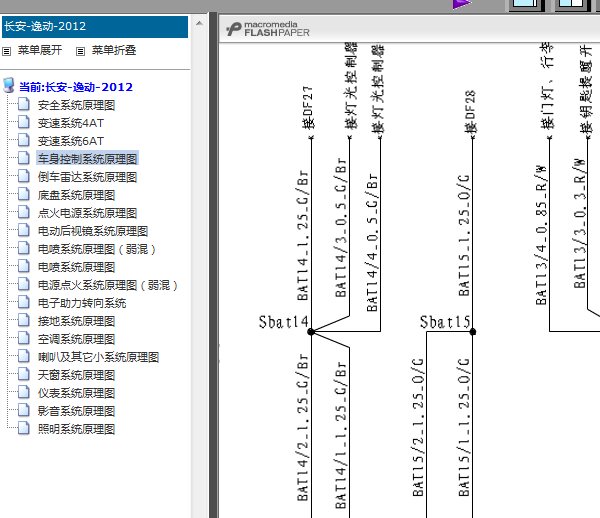Click the 电喷系统原理图 entry without 弱混
The image size is (600, 518).
click(x=76, y=267)
